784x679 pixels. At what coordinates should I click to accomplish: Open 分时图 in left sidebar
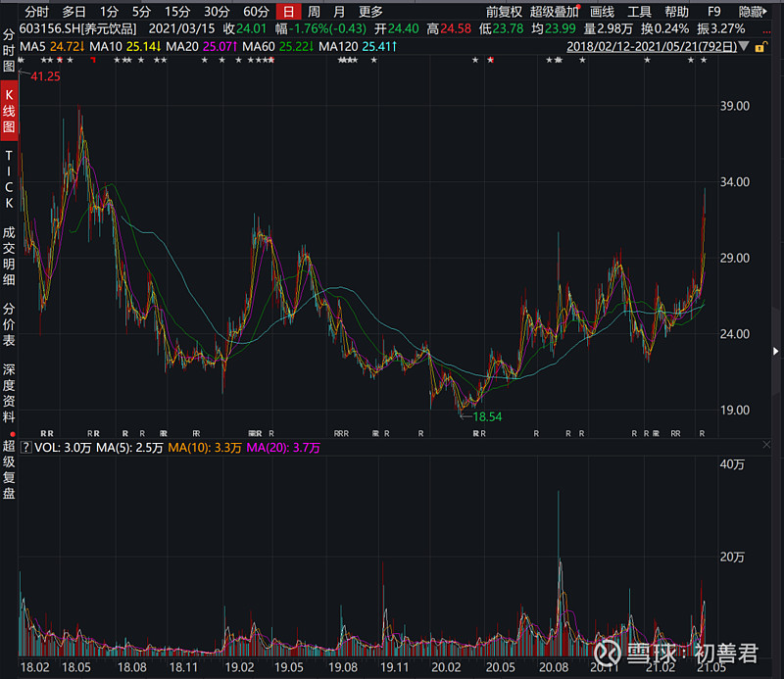click(x=9, y=50)
